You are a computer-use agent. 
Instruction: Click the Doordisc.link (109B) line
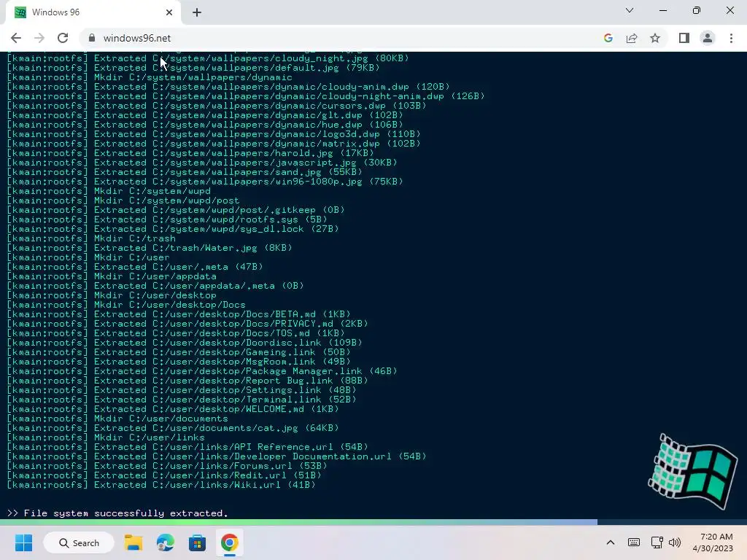coord(185,343)
